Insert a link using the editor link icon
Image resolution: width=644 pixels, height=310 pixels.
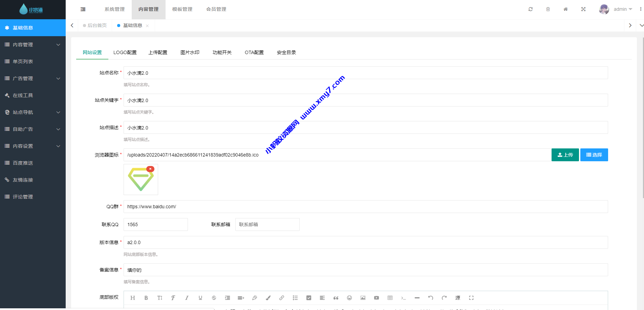(x=281, y=298)
